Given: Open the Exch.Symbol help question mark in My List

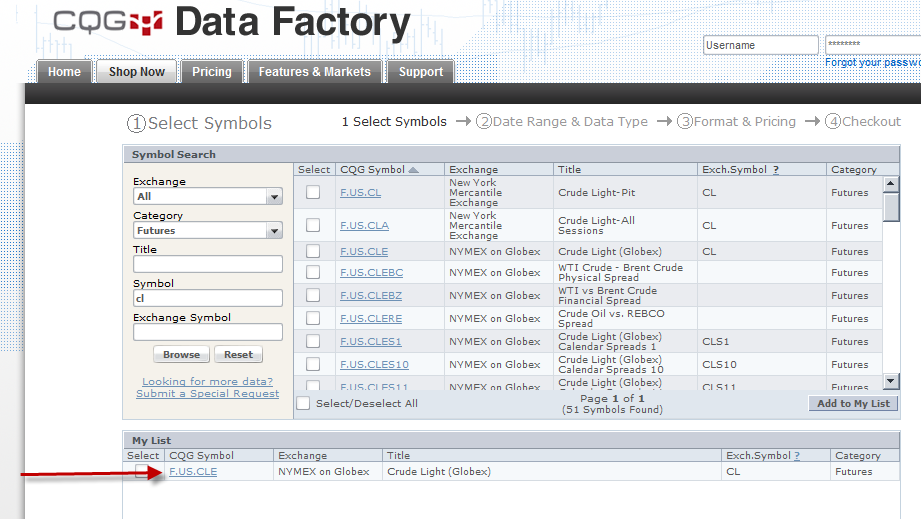Looking at the screenshot, I should [x=797, y=456].
